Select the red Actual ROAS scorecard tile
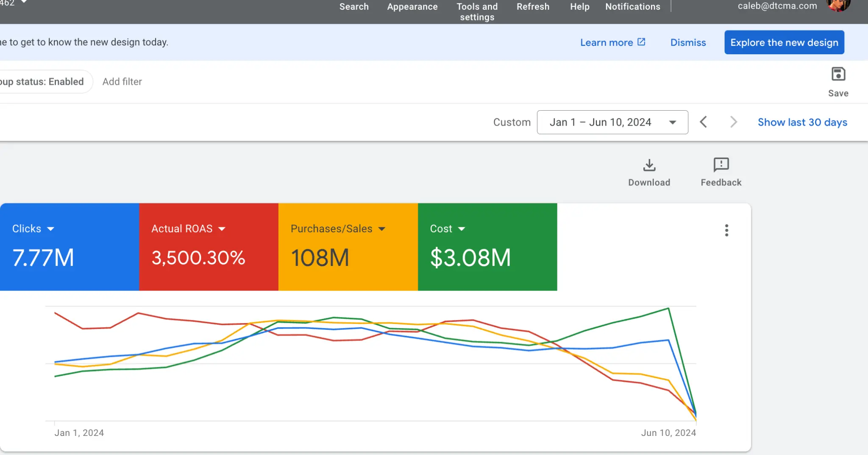 (209, 247)
